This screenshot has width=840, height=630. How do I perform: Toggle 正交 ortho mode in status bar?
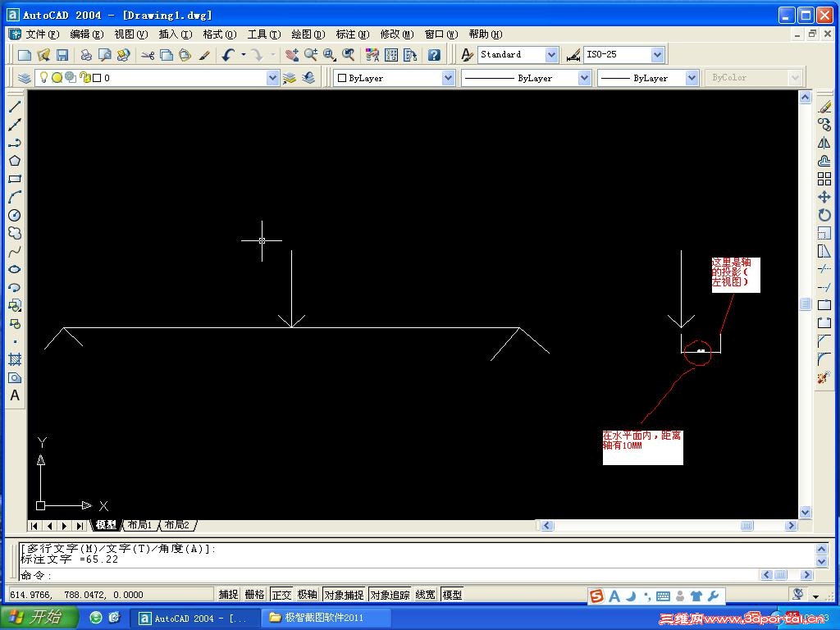281,595
